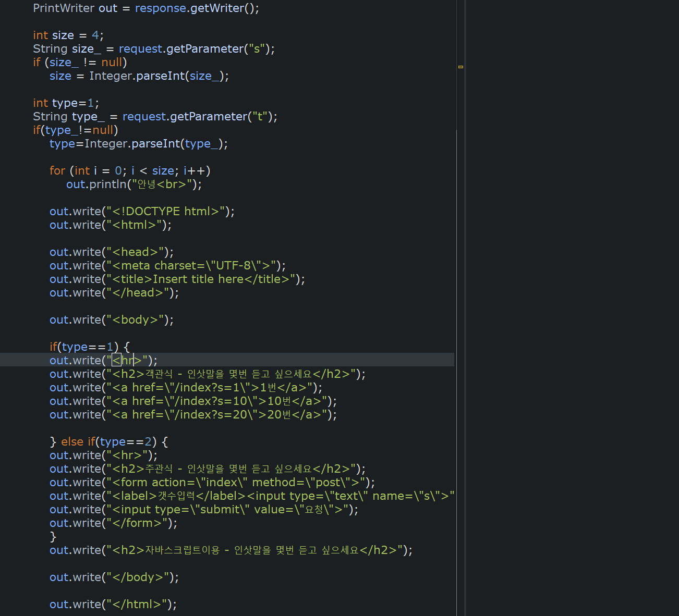The height and width of the screenshot is (616, 679).
Task: Click the line 'out.write("</html>");'
Action: tap(113, 605)
